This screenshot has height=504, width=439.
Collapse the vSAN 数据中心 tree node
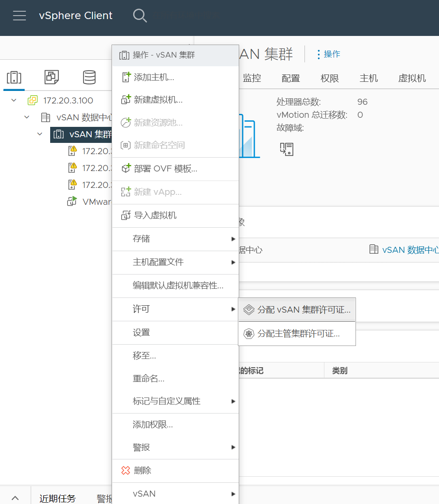[x=27, y=117]
